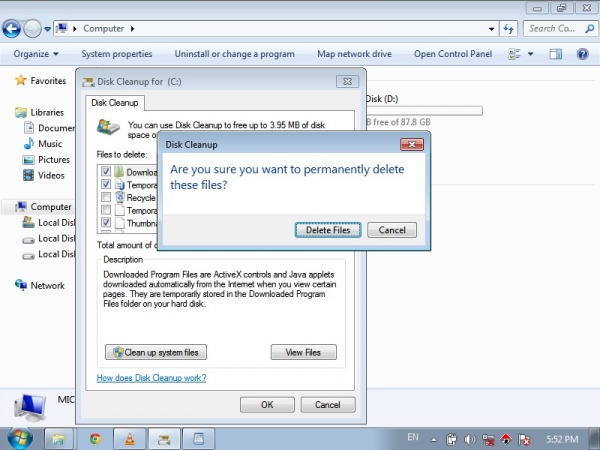Click the Forward navigation arrow
Viewport: 600px width, 450px height.
click(x=33, y=29)
